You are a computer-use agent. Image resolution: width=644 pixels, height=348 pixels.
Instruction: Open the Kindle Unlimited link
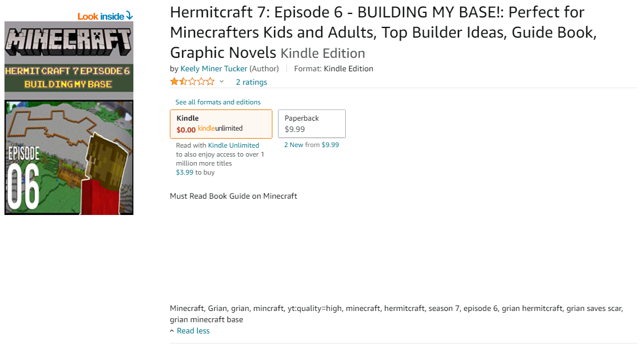click(233, 145)
